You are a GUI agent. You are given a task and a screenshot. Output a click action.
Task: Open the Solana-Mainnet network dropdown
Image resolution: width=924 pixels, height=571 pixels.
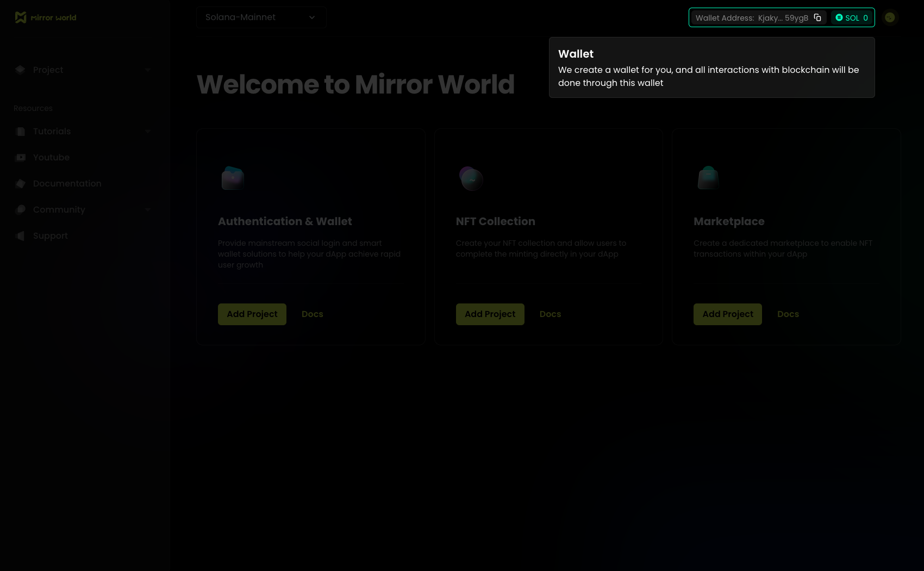[261, 17]
